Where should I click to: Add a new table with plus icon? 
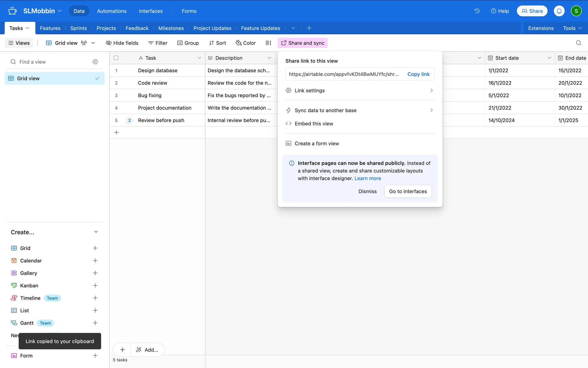pos(309,28)
